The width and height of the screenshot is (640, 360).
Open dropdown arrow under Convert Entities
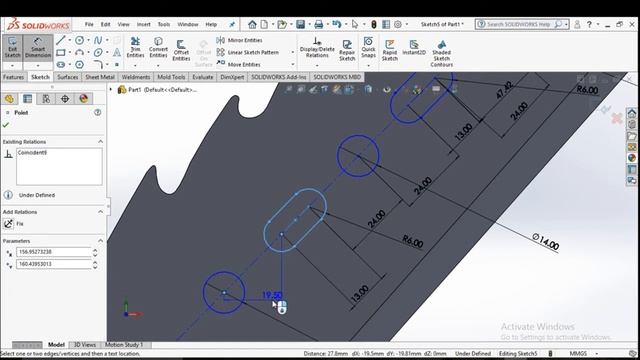(158, 65)
